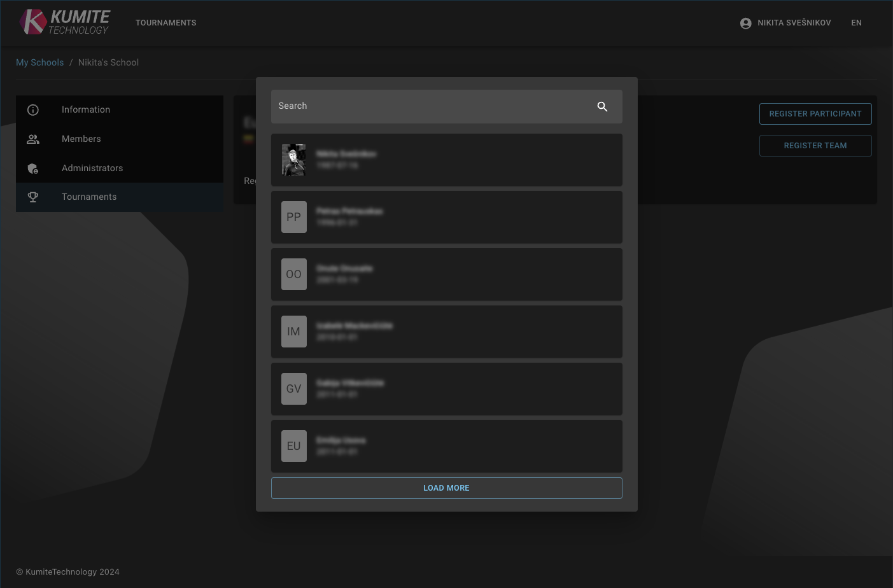Select the first participant in the list

tap(446, 160)
